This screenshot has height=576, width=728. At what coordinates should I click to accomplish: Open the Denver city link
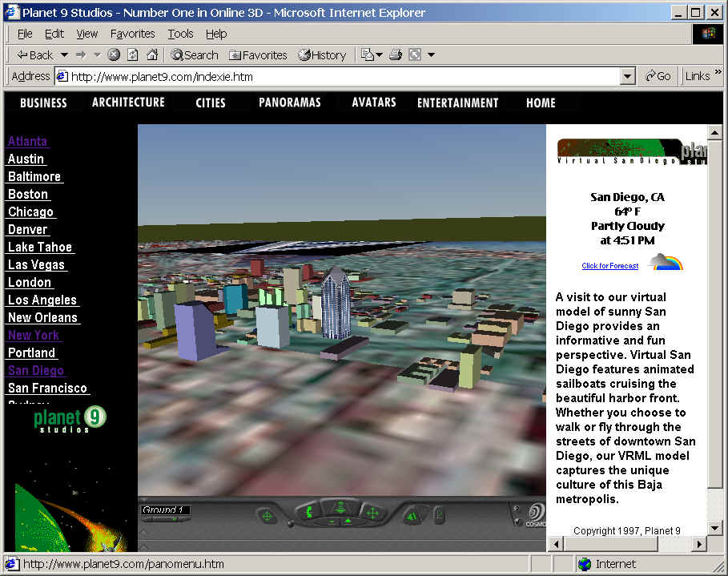click(x=27, y=229)
